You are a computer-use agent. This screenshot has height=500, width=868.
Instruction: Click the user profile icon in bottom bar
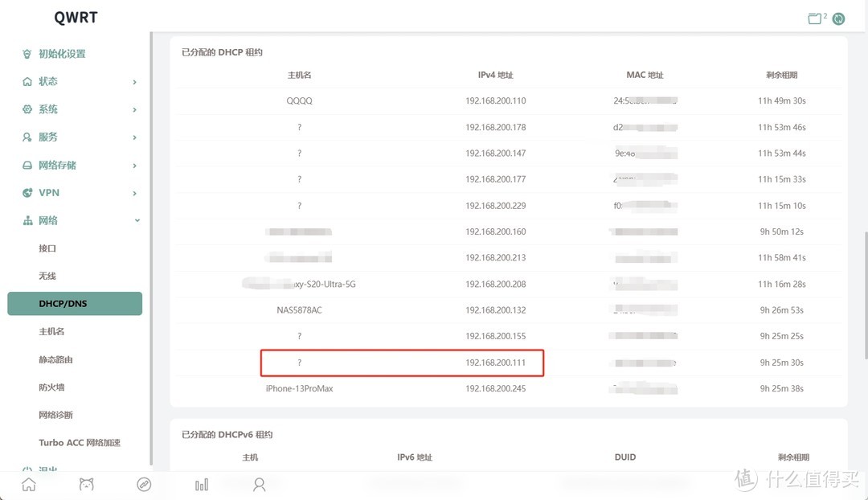click(x=259, y=484)
